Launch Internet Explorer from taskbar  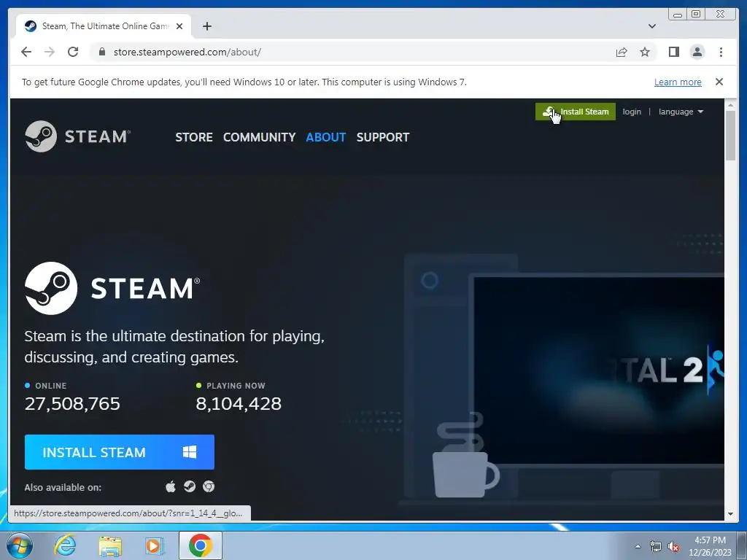point(65,545)
